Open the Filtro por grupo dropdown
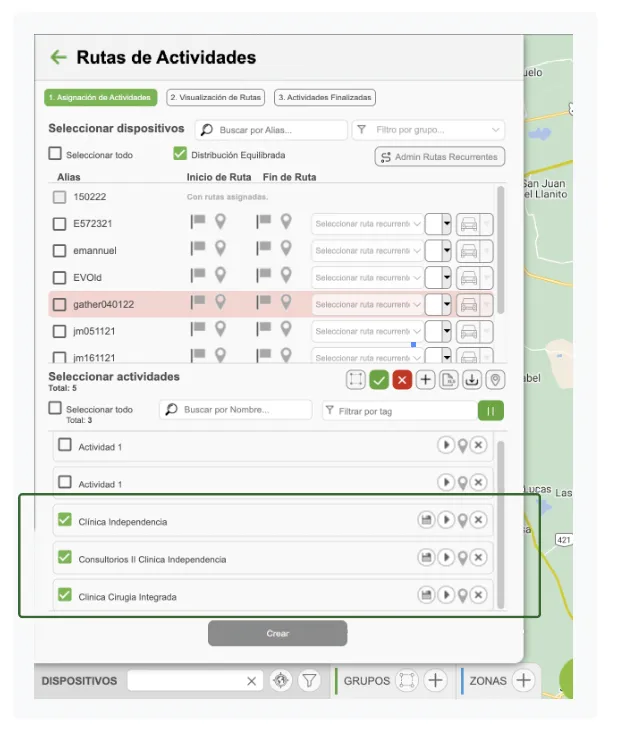This screenshot has width=618, height=730. (428, 130)
